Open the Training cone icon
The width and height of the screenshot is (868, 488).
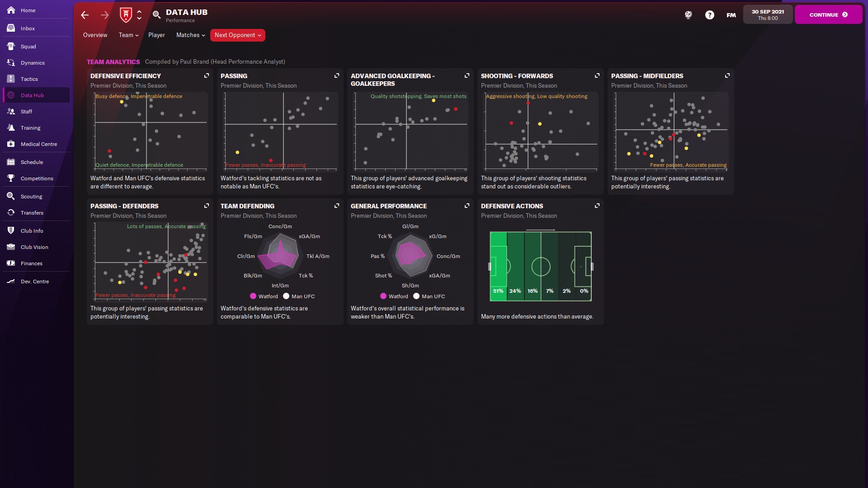[x=11, y=127]
